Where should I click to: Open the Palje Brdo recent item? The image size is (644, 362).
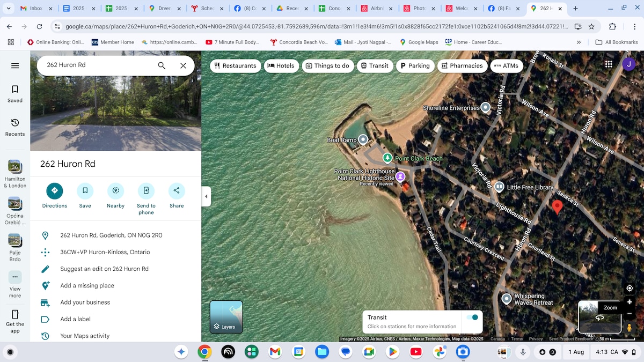[x=15, y=248]
